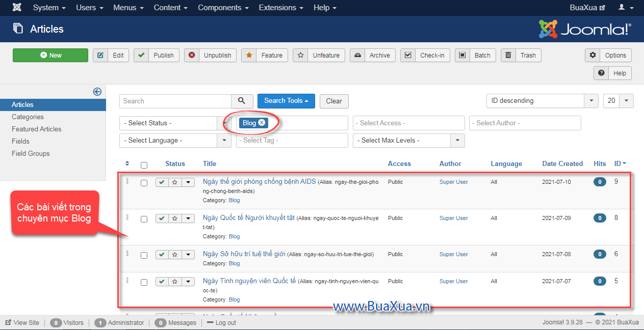Grab drag handle of AIDS article row
This screenshot has height=330, width=644.
point(127,181)
